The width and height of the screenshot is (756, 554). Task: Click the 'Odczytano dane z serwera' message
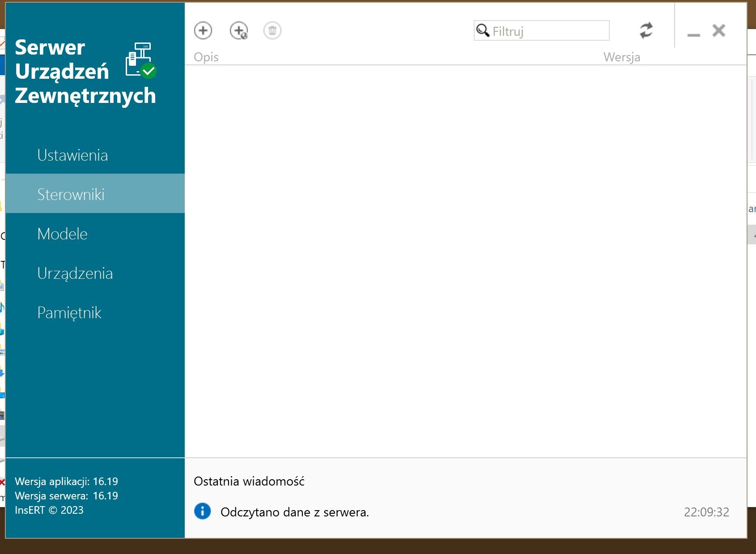[x=295, y=512]
